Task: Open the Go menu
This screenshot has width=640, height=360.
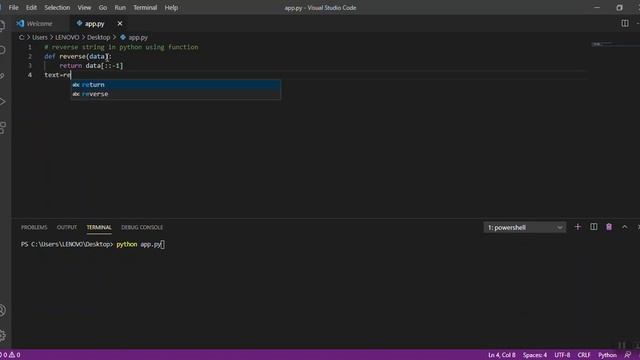Action: coord(103,7)
